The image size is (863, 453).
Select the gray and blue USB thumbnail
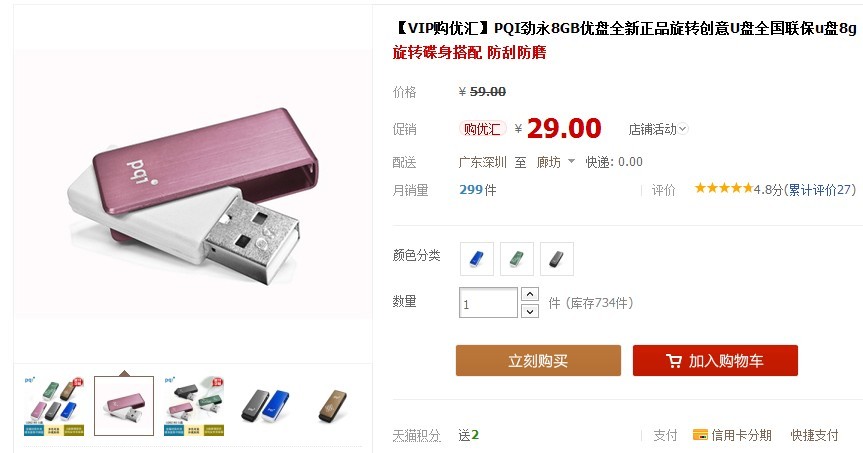[x=265, y=406]
